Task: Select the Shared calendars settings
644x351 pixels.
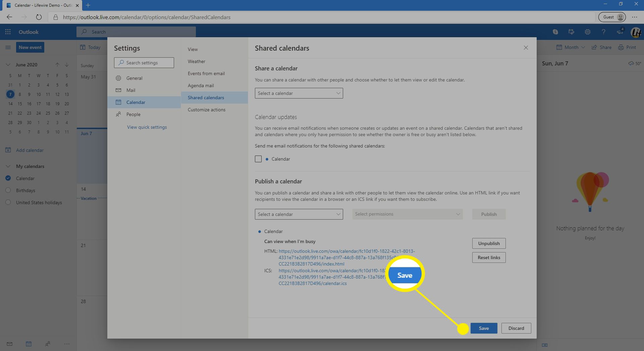Action: coord(214,98)
